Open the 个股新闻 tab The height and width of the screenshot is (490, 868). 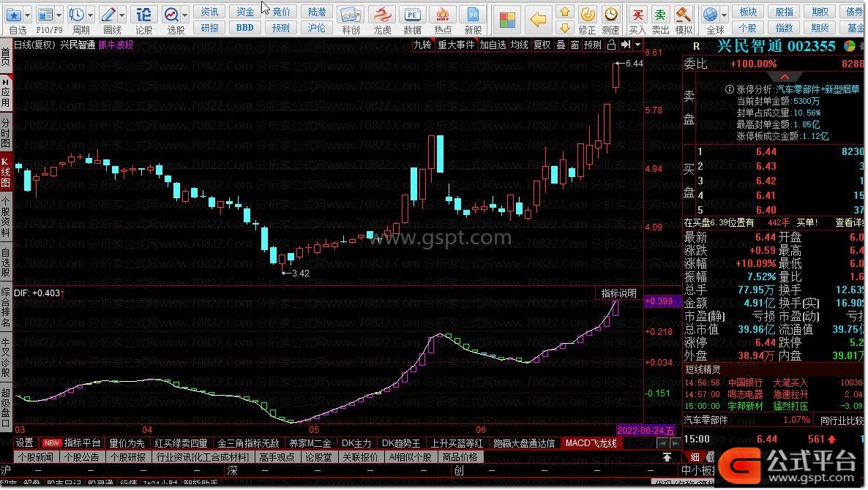(35, 457)
